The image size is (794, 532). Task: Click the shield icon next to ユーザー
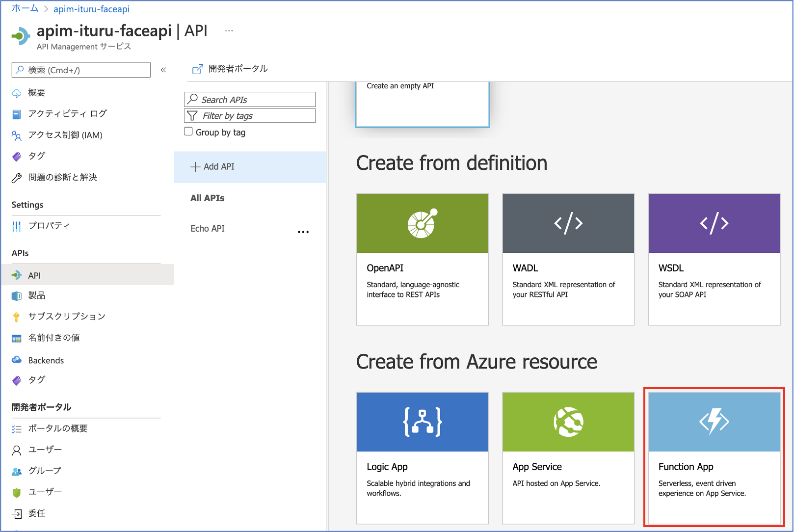[x=17, y=492]
